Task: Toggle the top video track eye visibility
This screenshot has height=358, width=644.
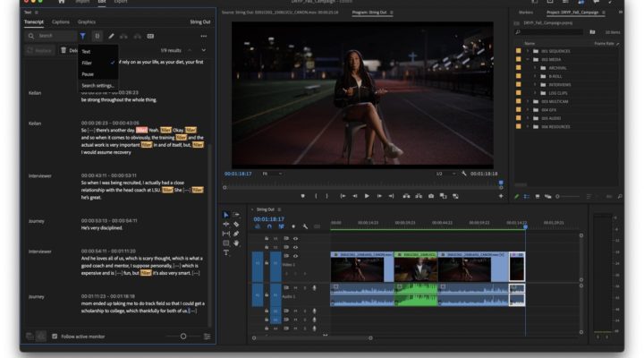Action: coord(295,238)
